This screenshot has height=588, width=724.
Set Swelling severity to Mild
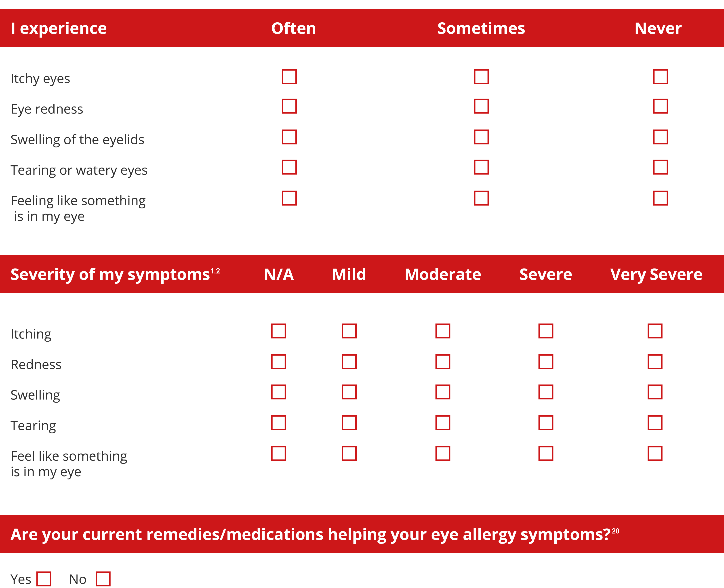349,392
